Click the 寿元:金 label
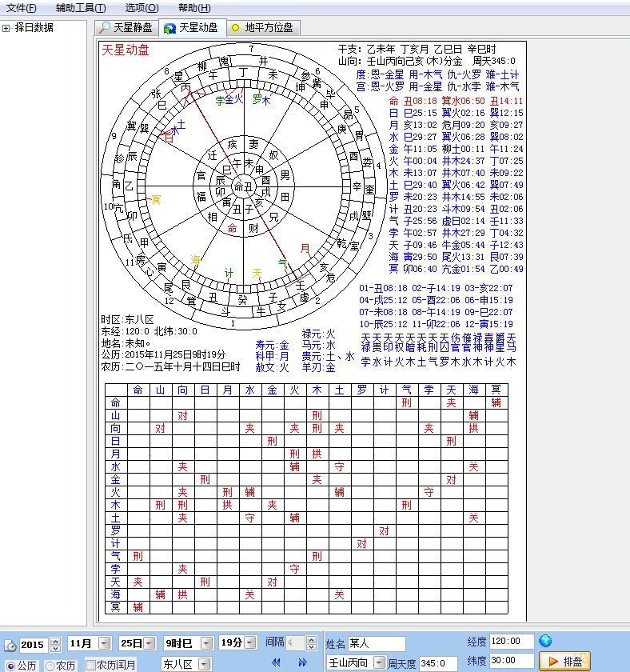630x672 pixels. click(x=273, y=345)
